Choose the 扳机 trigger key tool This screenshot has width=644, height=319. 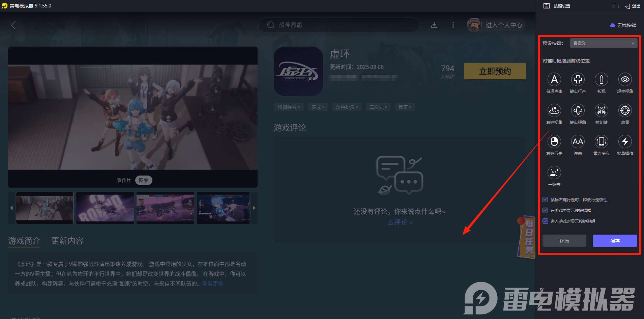601,80
